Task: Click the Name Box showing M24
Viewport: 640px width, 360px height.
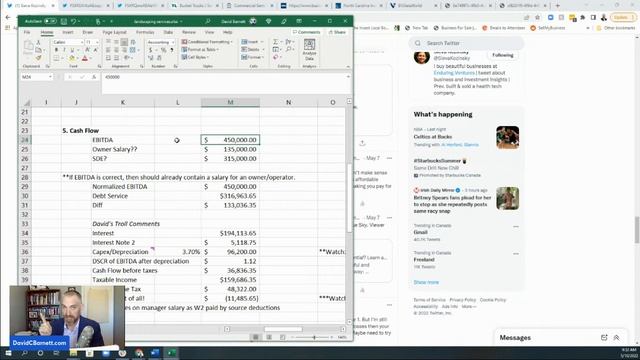Action: click(36, 77)
